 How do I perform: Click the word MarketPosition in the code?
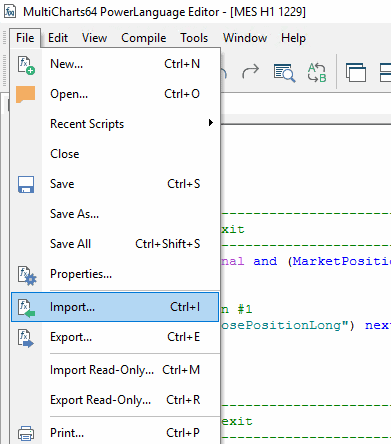pos(342,261)
